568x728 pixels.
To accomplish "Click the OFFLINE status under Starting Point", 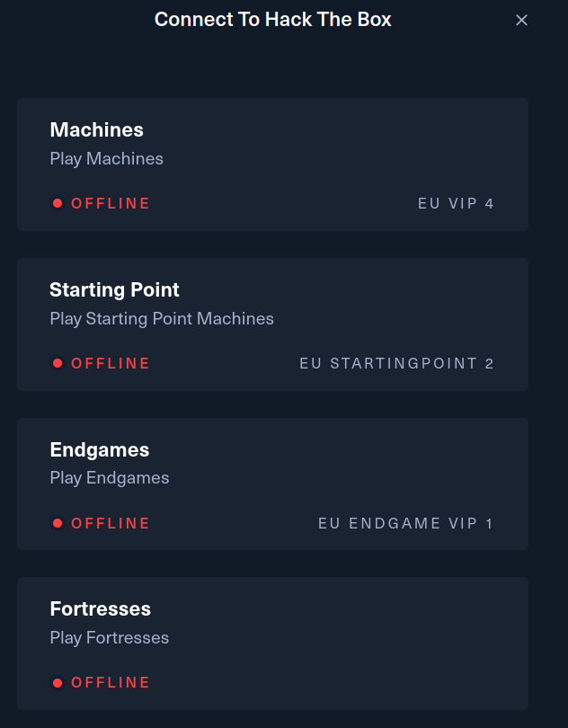I will pos(111,363).
